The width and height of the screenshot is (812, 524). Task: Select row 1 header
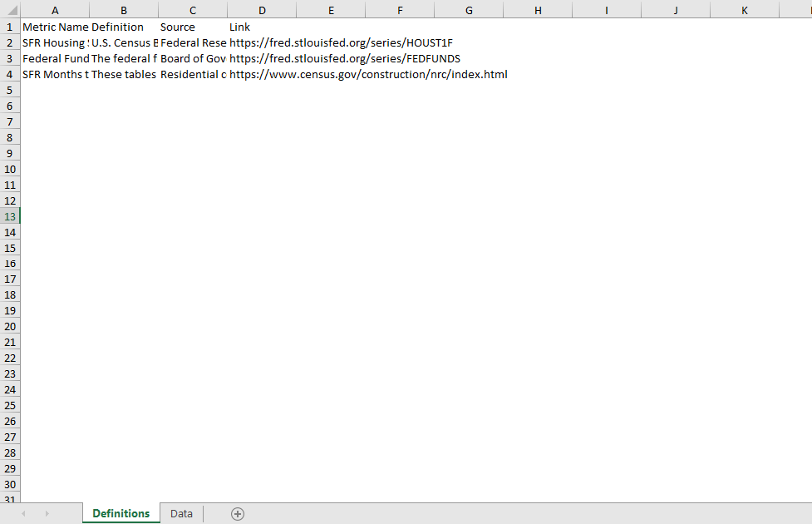(x=10, y=27)
